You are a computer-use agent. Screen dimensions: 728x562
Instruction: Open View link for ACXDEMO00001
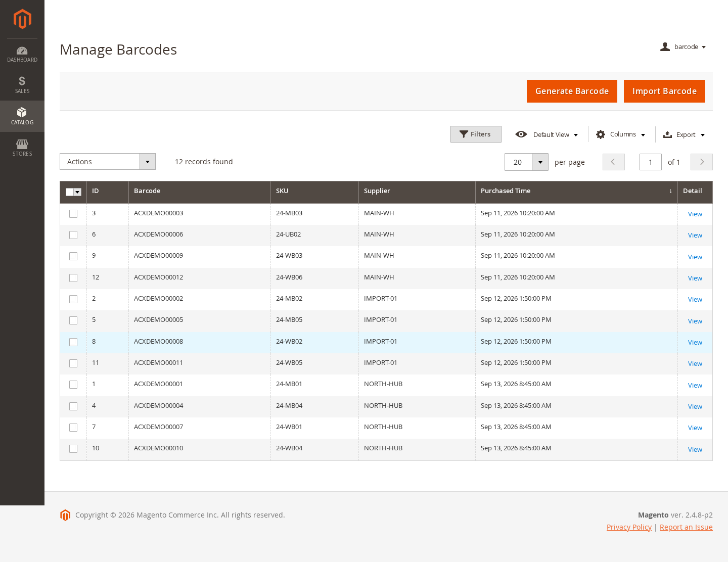695,386
